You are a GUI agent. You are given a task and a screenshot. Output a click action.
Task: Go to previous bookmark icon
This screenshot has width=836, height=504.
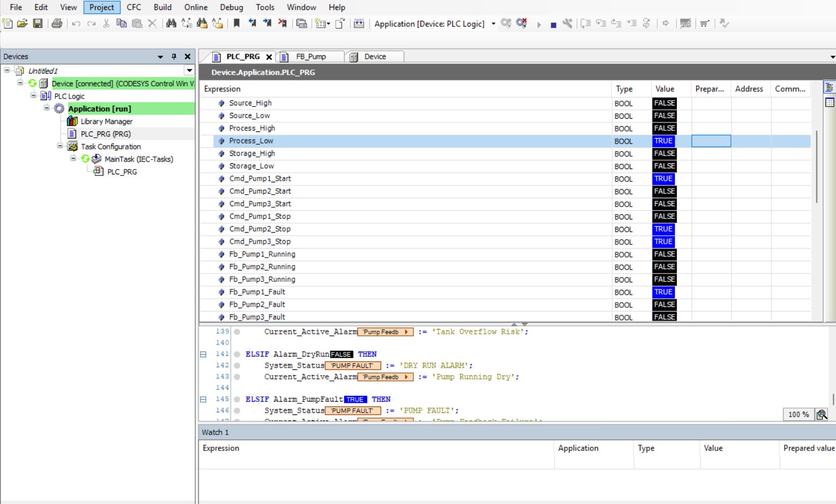[x=252, y=23]
